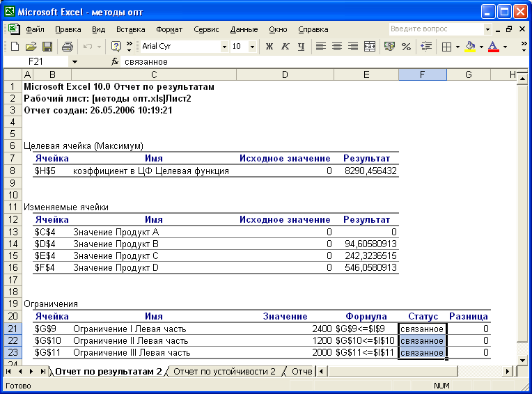The height and width of the screenshot is (394, 532).
Task: Open the question box history dropdown
Action: pyautogui.click(x=487, y=29)
